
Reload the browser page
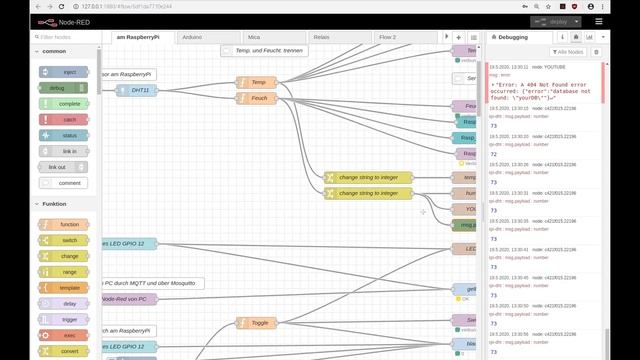click(x=61, y=7)
